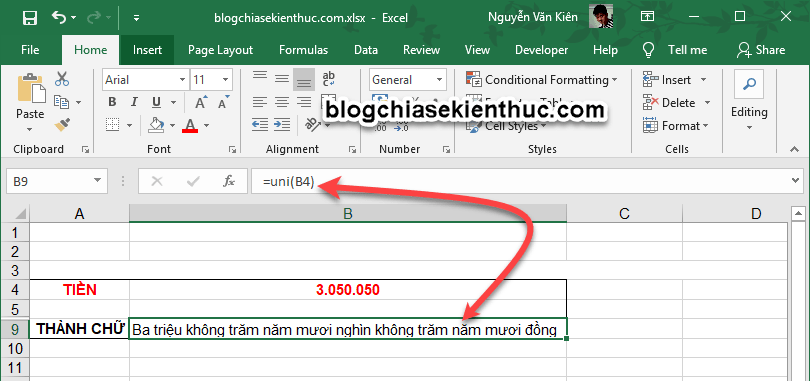Open Number format dialog launcher
Screen dimensions: 810x381
click(x=446, y=149)
